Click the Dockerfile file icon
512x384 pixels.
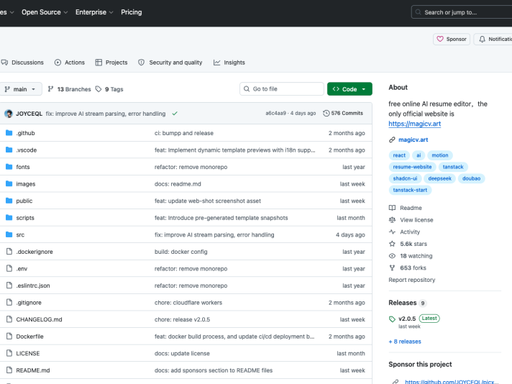9,336
